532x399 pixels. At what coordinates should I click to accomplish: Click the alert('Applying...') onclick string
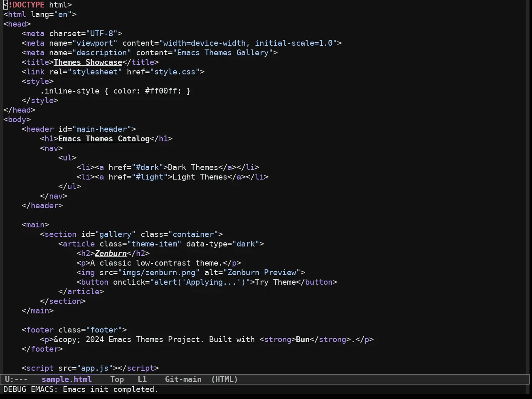200,282
